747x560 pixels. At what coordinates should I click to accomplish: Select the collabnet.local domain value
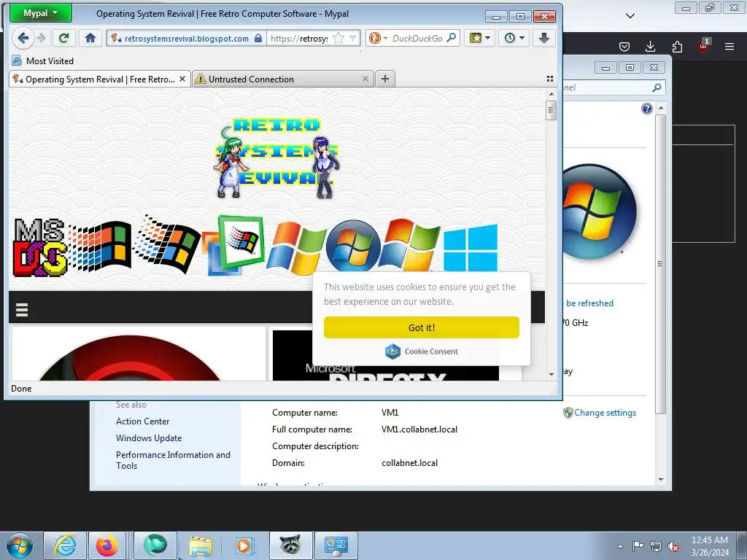pos(409,463)
